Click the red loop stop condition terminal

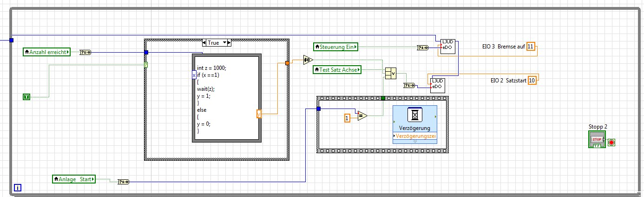611,142
